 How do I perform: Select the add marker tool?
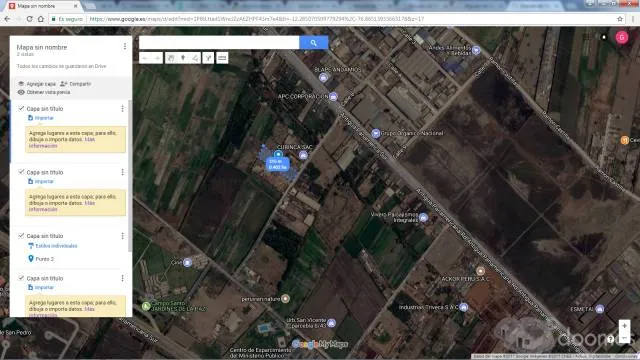click(183, 58)
